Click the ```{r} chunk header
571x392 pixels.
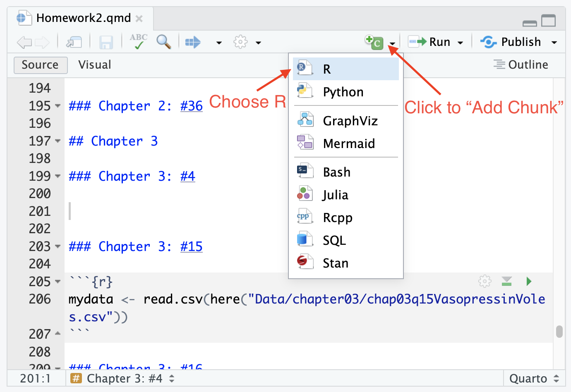[91, 282]
